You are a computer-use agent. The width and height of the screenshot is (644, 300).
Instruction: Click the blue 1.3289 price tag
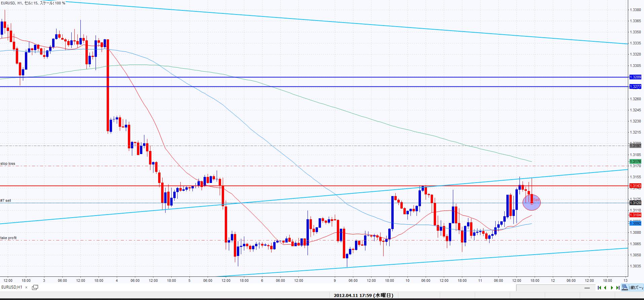(635, 77)
